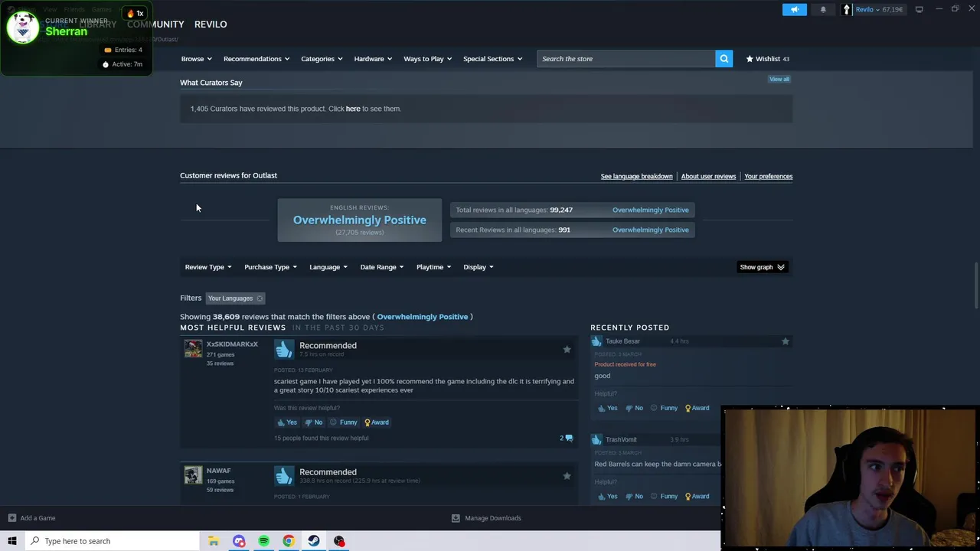This screenshot has height=551, width=980.
Task: Open the Special Sections menu
Action: (x=492, y=59)
